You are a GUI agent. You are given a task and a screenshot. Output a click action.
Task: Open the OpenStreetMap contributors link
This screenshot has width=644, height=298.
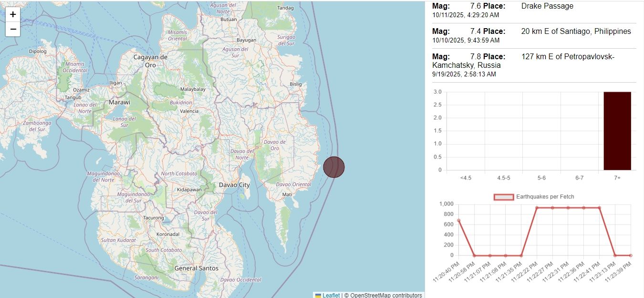pos(386,295)
